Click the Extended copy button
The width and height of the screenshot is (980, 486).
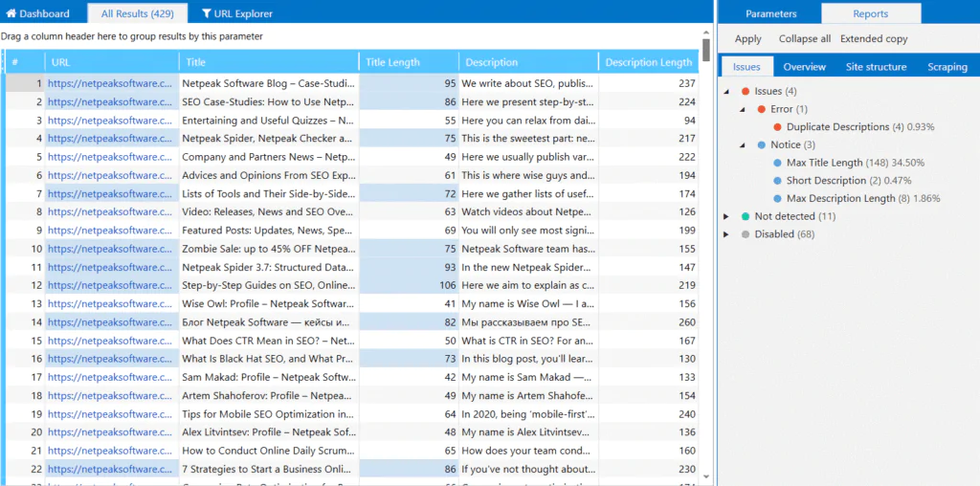pyautogui.click(x=873, y=38)
